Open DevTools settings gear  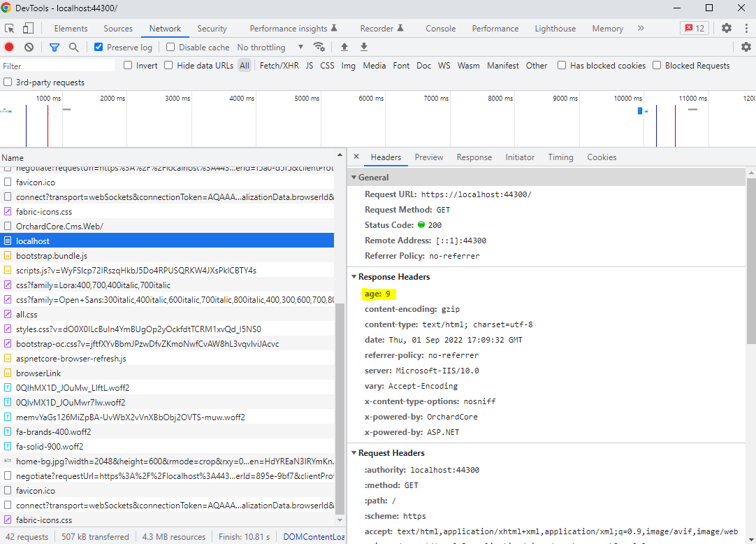[x=727, y=28]
